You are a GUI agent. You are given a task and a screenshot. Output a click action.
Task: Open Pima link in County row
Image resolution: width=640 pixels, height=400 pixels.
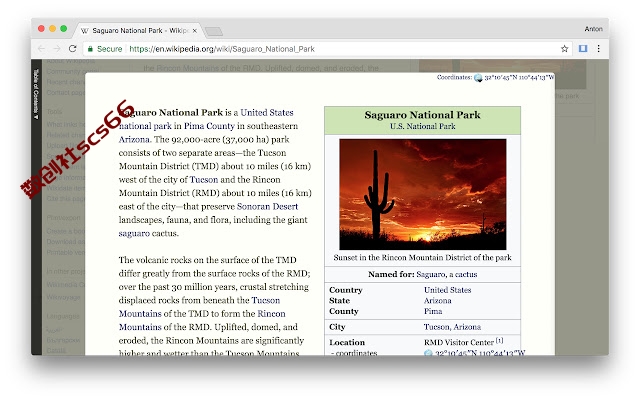pyautogui.click(x=433, y=311)
